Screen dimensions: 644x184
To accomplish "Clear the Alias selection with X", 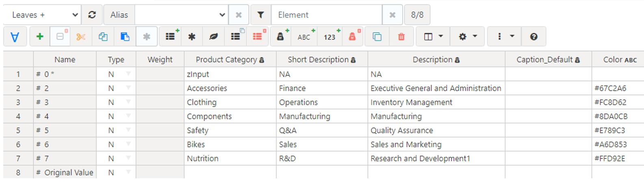I will pyautogui.click(x=239, y=15).
